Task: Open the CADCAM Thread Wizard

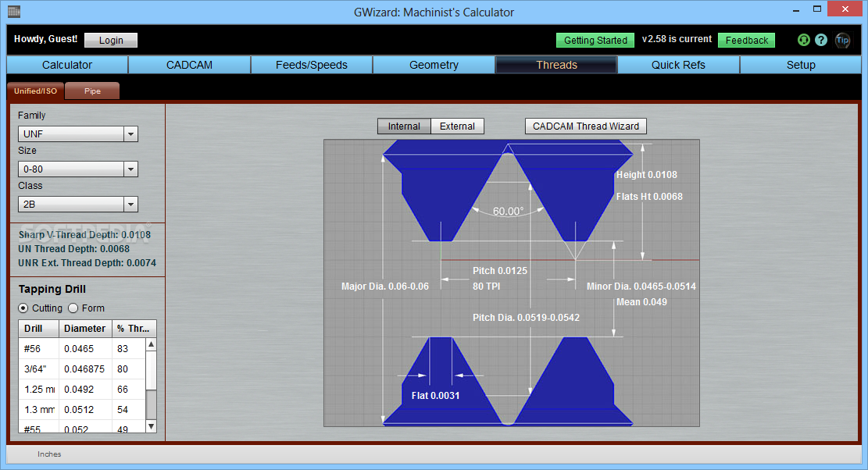Action: click(586, 126)
